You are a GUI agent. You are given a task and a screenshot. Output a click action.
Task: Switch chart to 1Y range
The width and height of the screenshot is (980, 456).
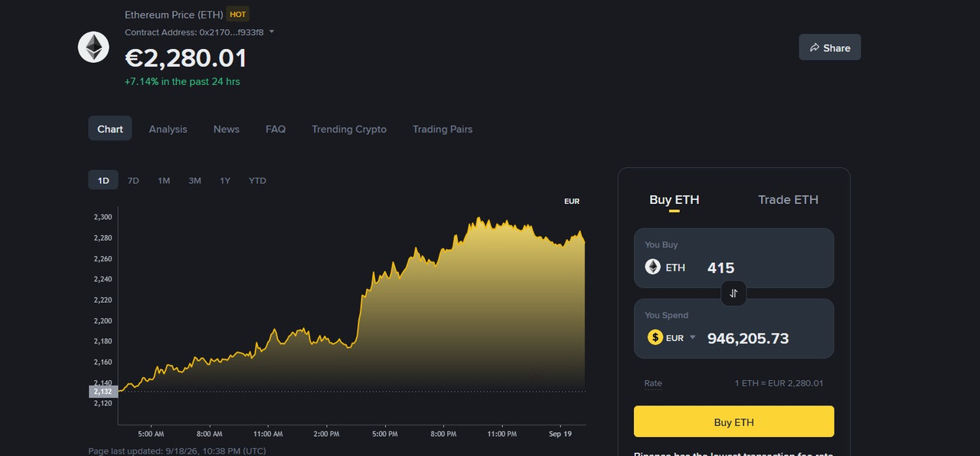point(225,180)
